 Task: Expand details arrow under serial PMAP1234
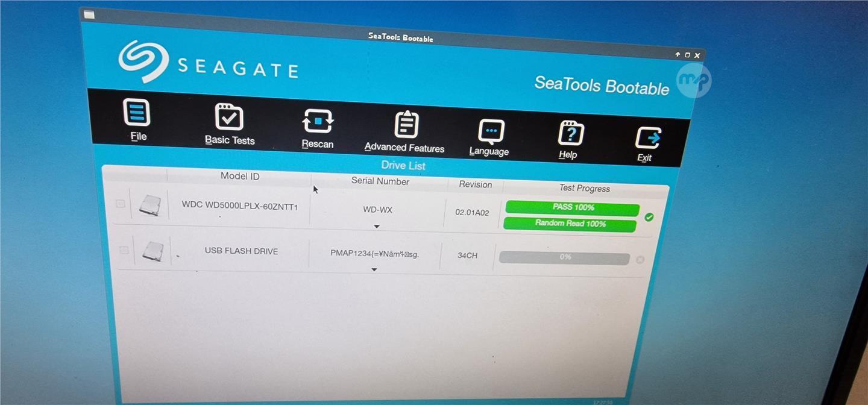[x=374, y=269]
